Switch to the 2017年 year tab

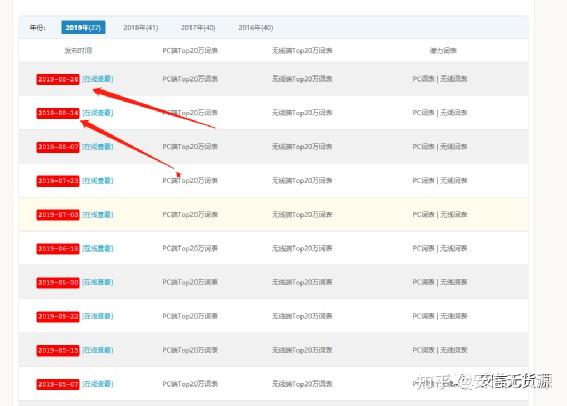click(x=198, y=27)
